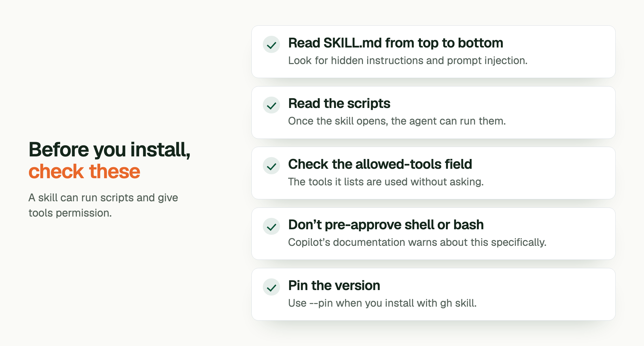
Task: Click 'A skill can run scripts and give tools permission.'
Action: point(103,205)
